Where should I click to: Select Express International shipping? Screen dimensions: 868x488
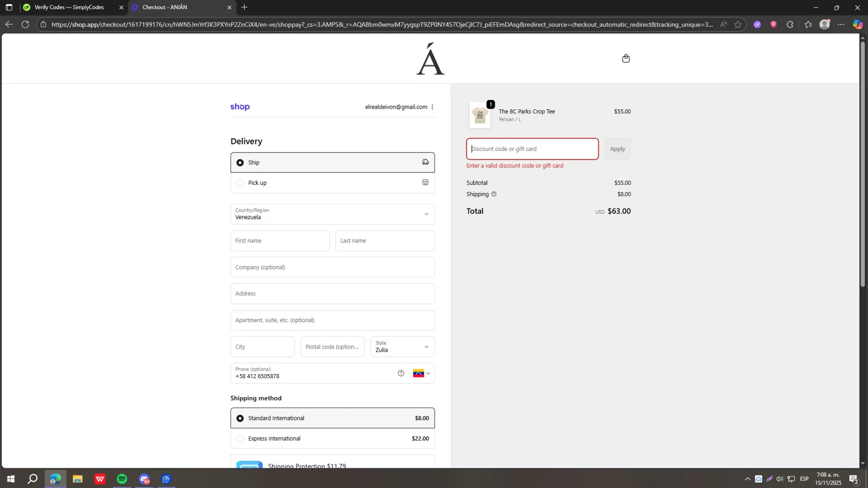(x=332, y=438)
